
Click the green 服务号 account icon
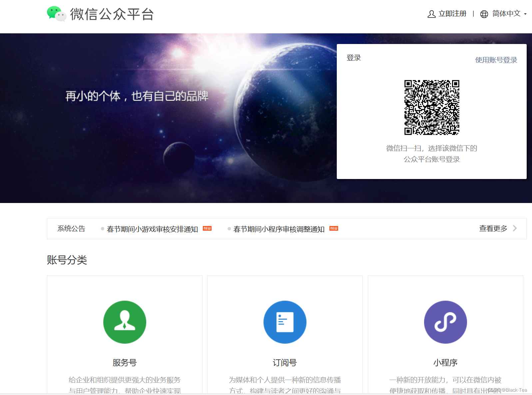(125, 322)
